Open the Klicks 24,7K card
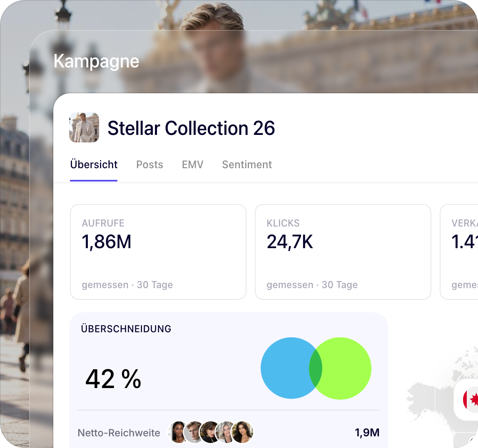The width and height of the screenshot is (478, 448). 343,252
